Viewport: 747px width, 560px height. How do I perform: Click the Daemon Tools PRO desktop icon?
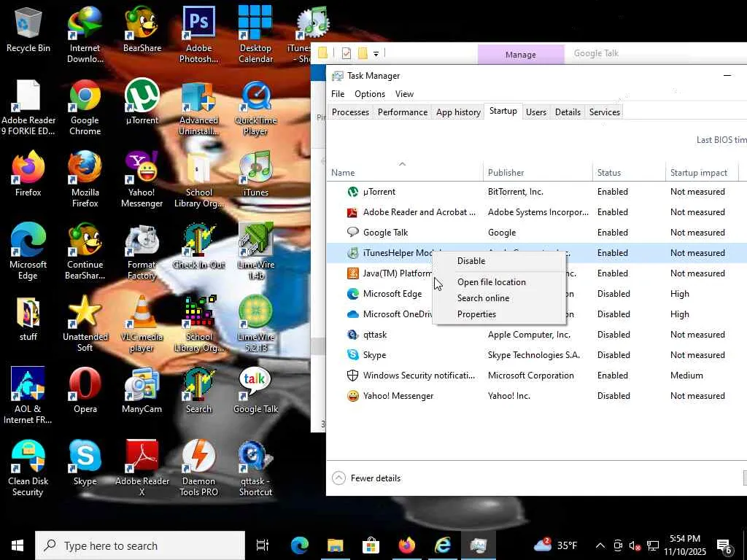pos(198,467)
